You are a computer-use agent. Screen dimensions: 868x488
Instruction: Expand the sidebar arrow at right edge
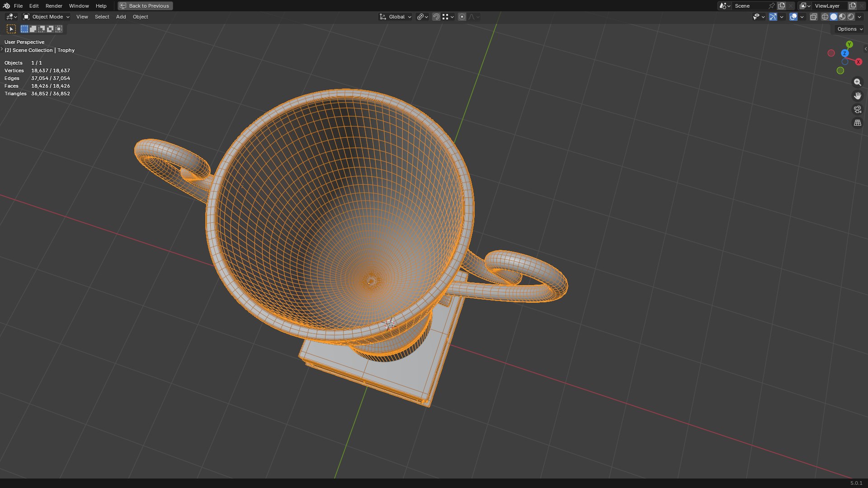click(x=865, y=49)
